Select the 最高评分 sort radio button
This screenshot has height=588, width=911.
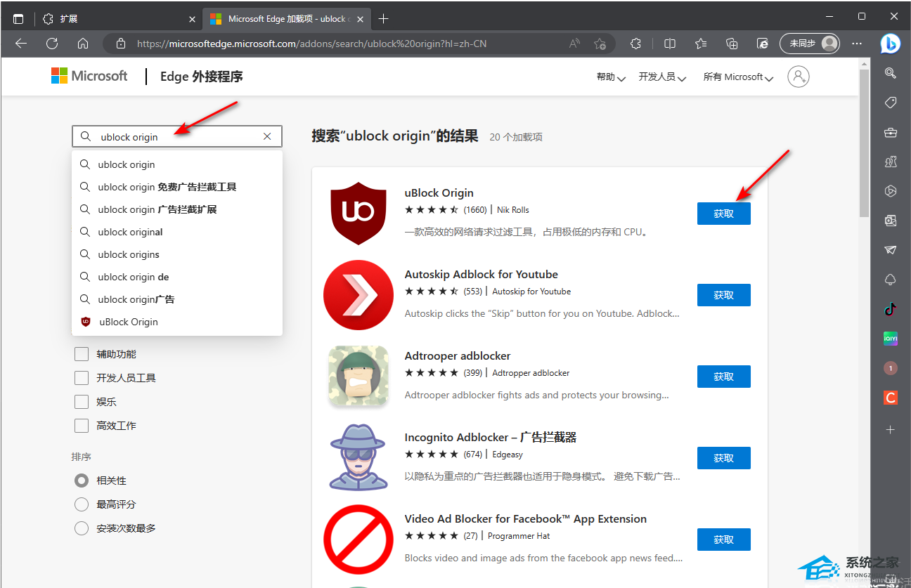pos(82,504)
